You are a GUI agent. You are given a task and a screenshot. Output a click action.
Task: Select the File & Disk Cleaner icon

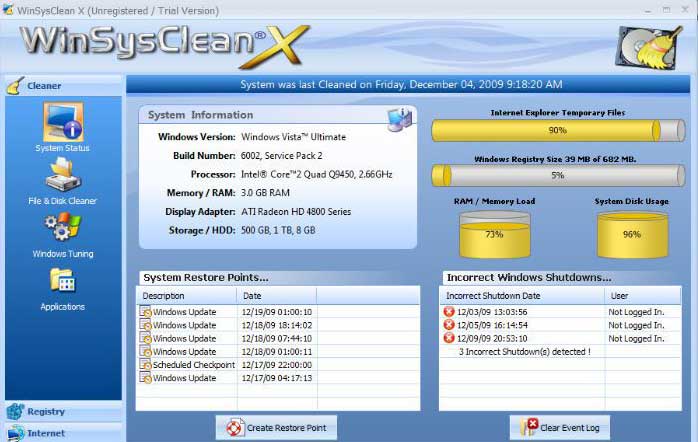point(62,176)
